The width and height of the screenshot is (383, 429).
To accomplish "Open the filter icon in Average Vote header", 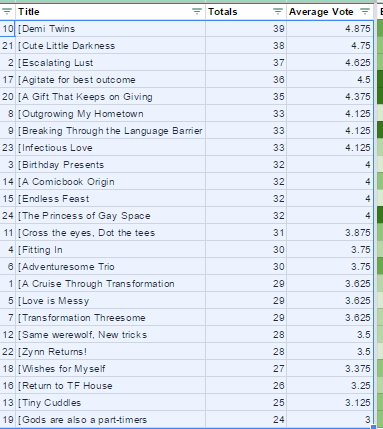I will click(x=365, y=12).
